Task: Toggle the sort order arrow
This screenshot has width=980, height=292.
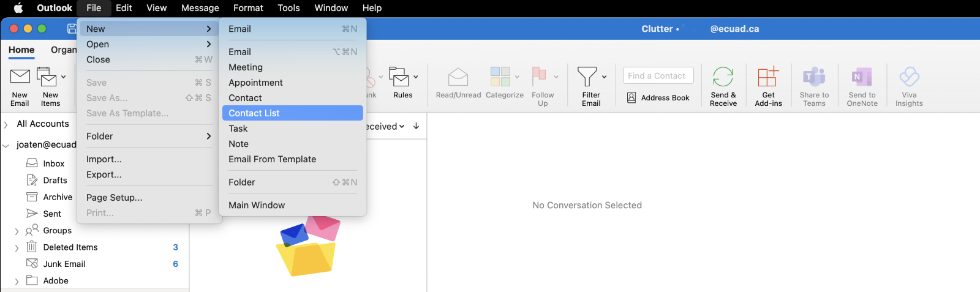Action: [x=417, y=126]
